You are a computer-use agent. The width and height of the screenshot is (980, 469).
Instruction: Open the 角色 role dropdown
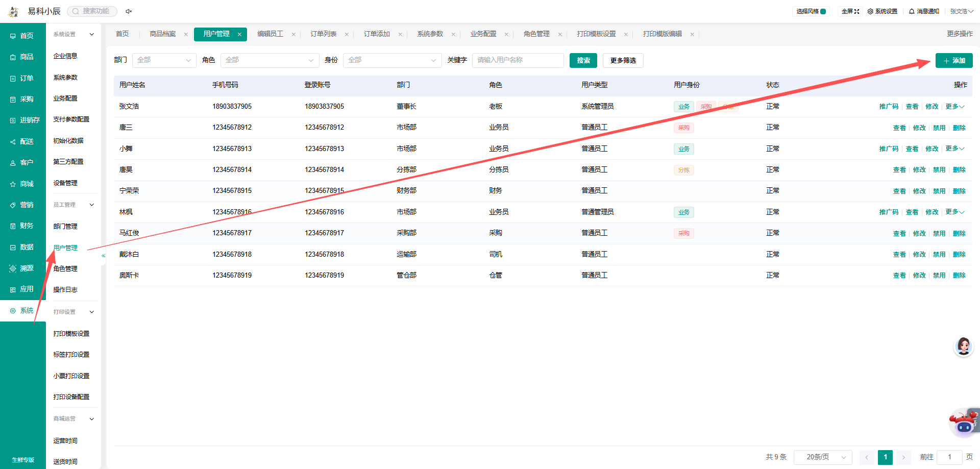point(269,60)
